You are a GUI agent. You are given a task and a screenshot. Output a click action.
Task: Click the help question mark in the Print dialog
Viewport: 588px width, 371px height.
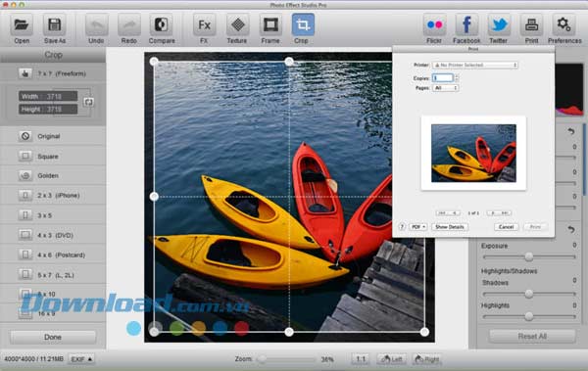click(x=402, y=227)
